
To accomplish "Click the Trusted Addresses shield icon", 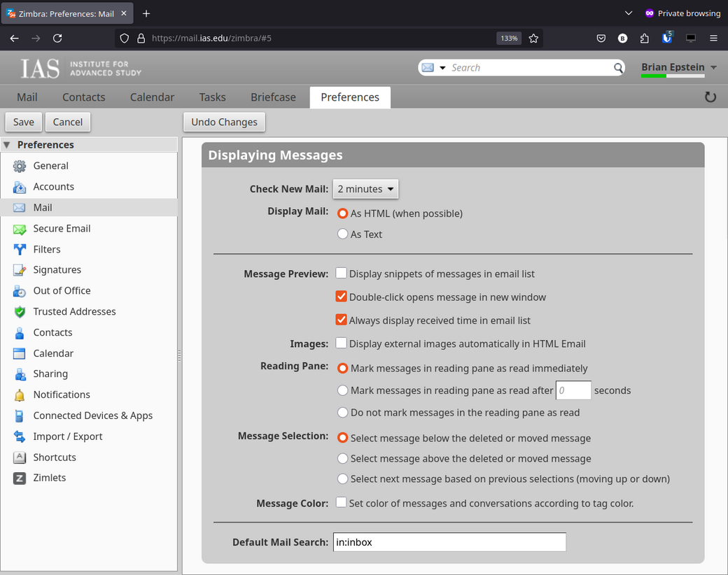I will point(20,312).
